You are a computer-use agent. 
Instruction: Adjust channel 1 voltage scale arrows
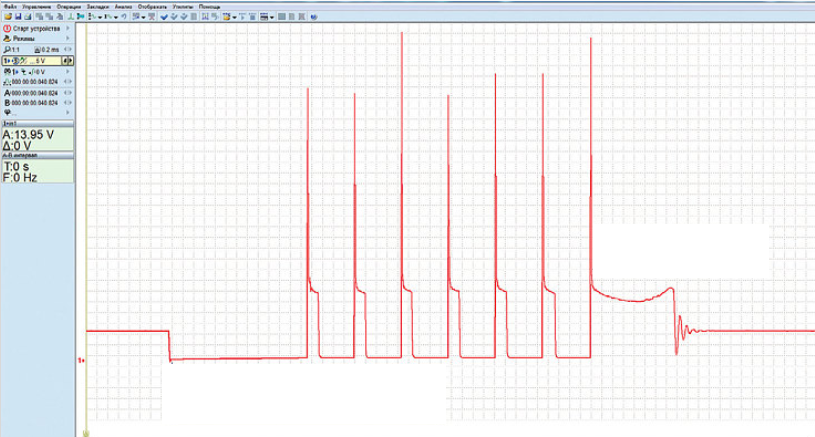(x=68, y=61)
